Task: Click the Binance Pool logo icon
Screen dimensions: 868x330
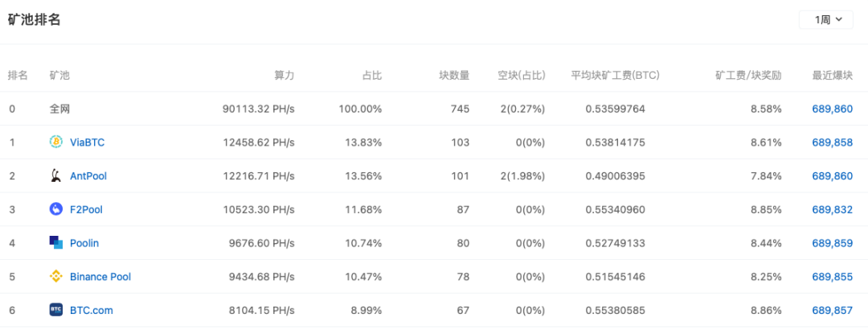Action: point(56,276)
